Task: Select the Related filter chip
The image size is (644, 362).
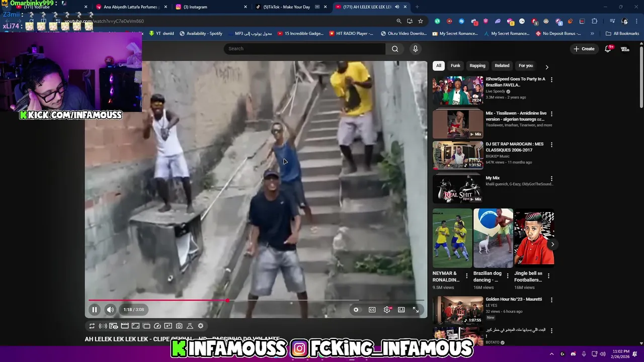Action: pyautogui.click(x=502, y=66)
